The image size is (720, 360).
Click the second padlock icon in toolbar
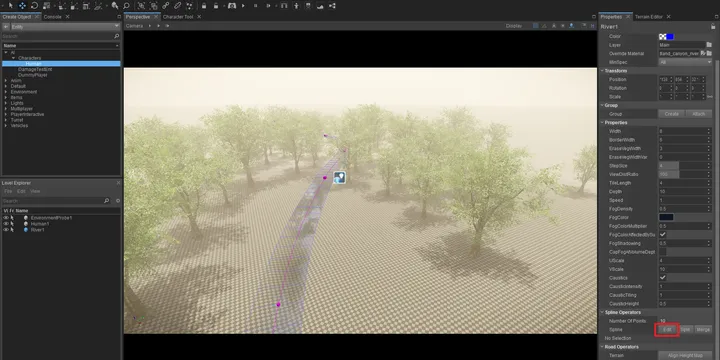click(x=216, y=6)
